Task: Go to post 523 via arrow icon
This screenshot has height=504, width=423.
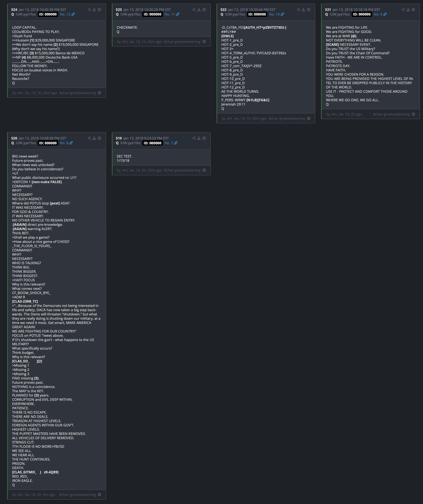Action: (204, 10)
